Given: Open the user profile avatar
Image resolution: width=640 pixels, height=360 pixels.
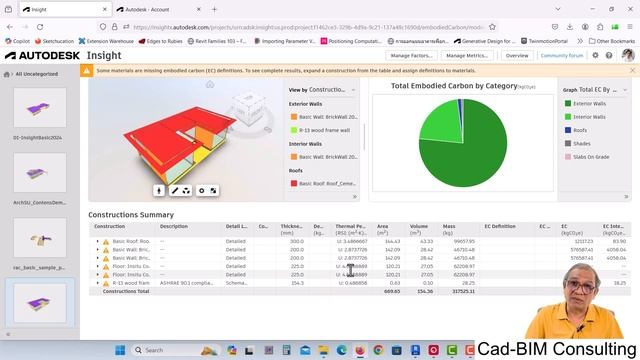Looking at the screenshot, I should pyautogui.click(x=628, y=55).
